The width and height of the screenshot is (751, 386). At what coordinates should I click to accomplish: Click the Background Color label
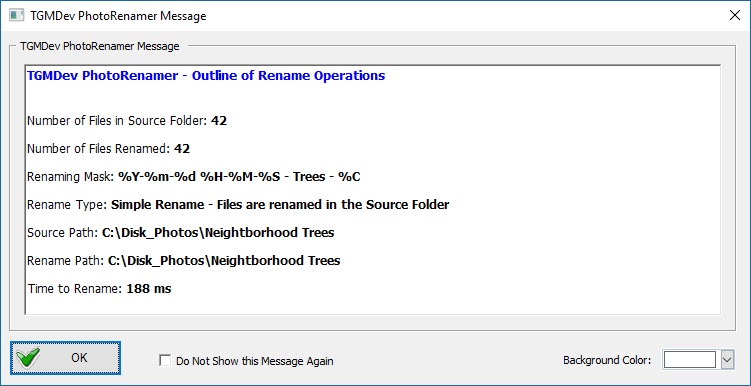point(607,360)
